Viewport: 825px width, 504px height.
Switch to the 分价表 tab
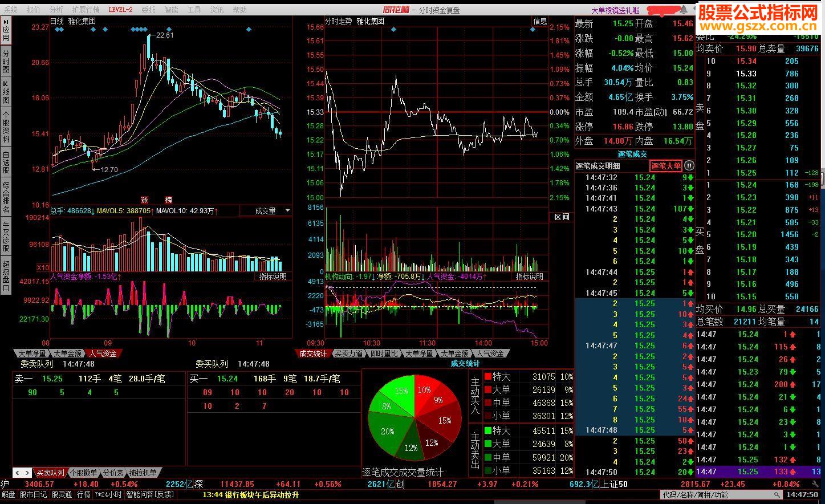(x=113, y=473)
